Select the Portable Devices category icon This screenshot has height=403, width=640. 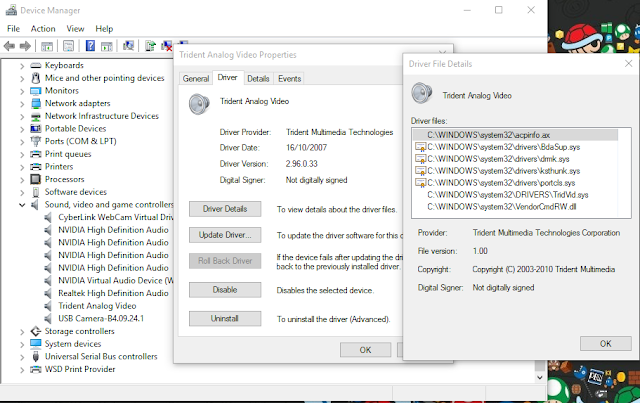36,129
